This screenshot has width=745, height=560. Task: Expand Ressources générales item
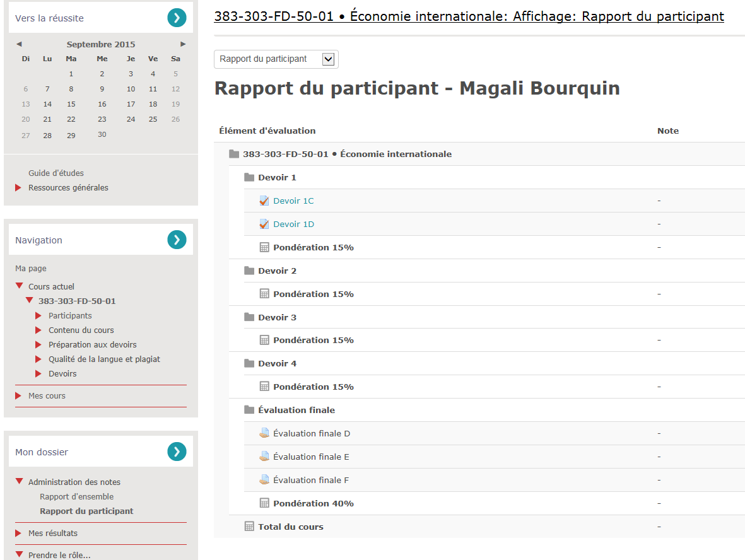(18, 187)
